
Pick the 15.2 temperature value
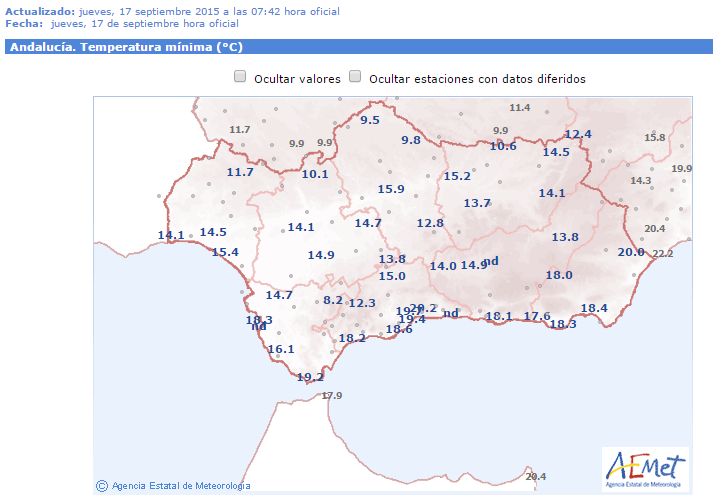coord(457,176)
